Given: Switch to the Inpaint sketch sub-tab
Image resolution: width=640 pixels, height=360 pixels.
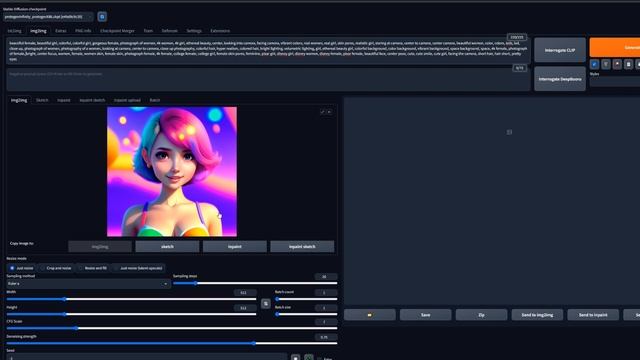Looking at the screenshot, I should [x=92, y=100].
